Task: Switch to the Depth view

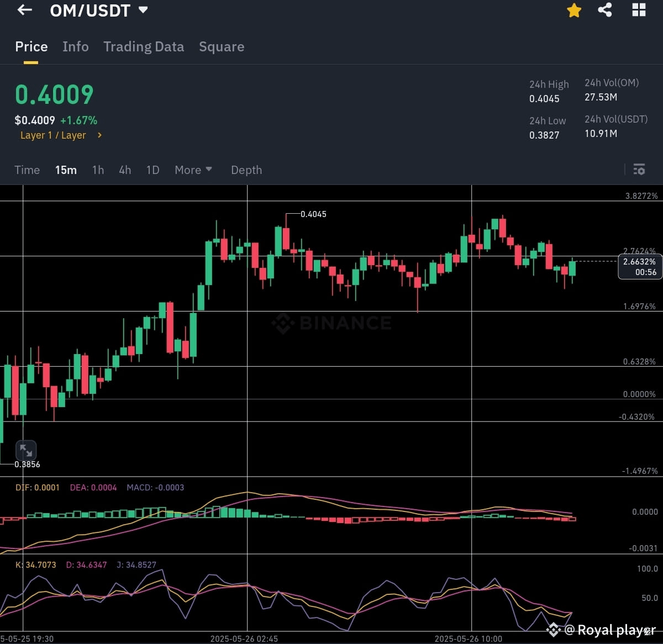Action: [x=246, y=170]
